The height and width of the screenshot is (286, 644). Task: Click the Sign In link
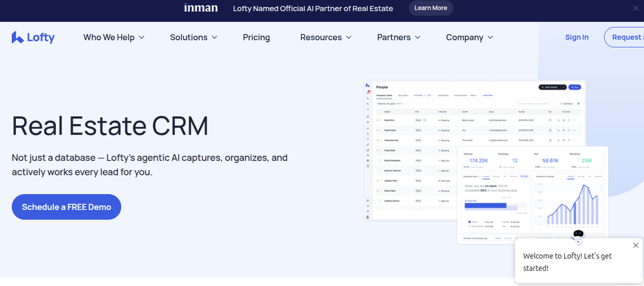(x=577, y=37)
